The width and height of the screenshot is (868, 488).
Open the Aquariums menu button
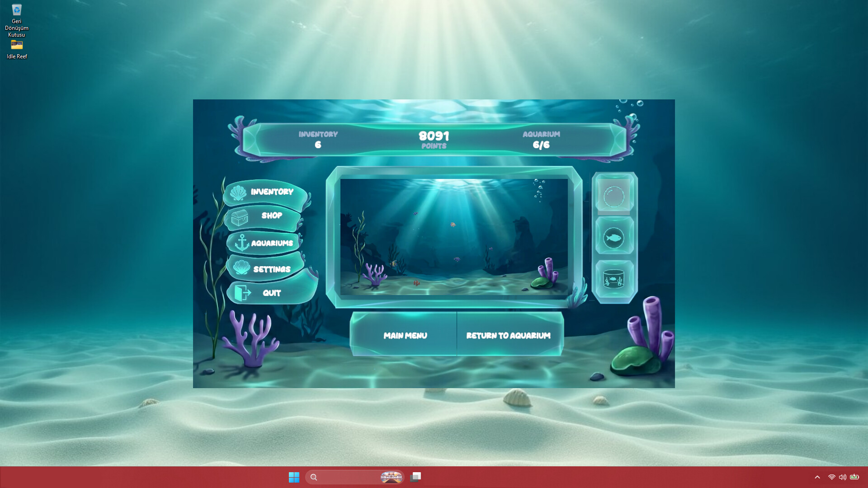[264, 243]
